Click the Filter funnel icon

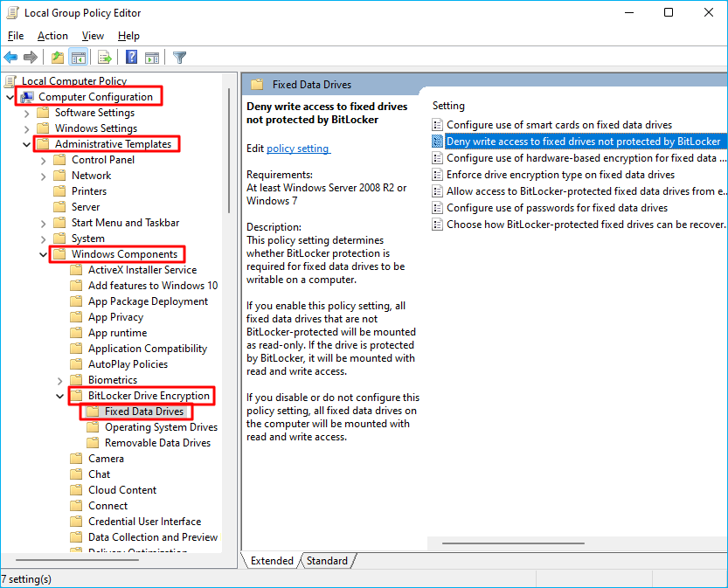coord(180,58)
